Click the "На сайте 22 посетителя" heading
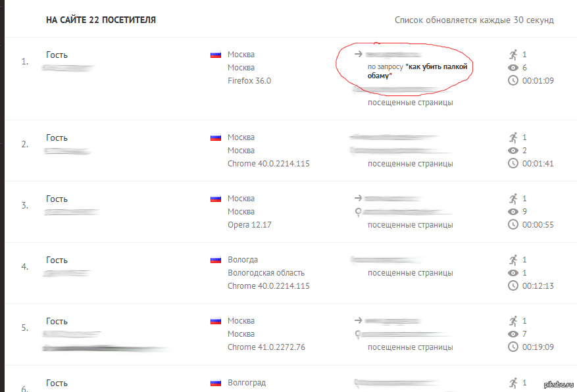Viewport: 577px width, 392px height. click(101, 20)
